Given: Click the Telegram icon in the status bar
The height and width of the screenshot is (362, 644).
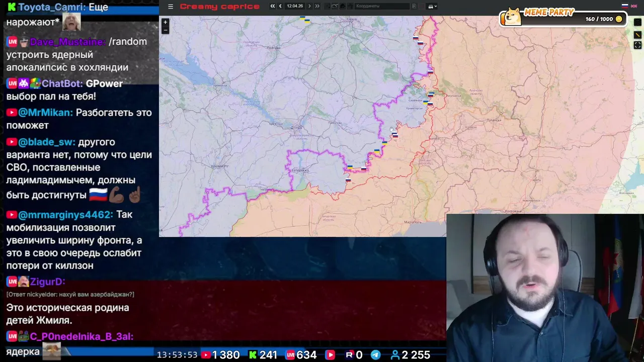Looking at the screenshot, I should click(375, 355).
